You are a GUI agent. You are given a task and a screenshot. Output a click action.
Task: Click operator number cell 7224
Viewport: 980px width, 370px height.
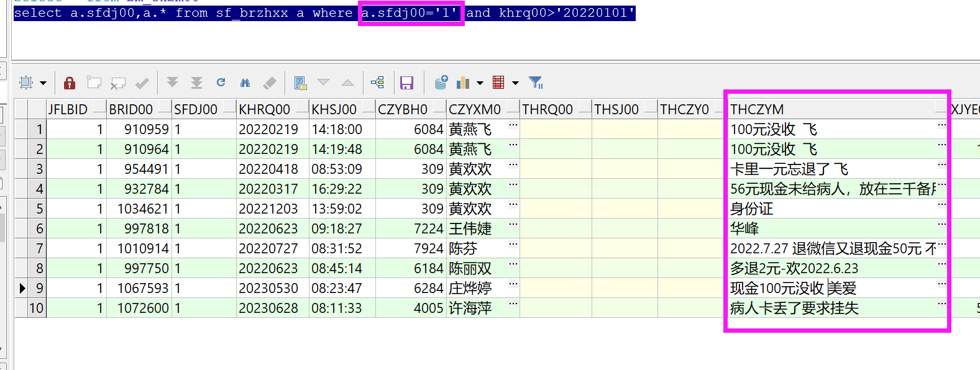pyautogui.click(x=411, y=228)
